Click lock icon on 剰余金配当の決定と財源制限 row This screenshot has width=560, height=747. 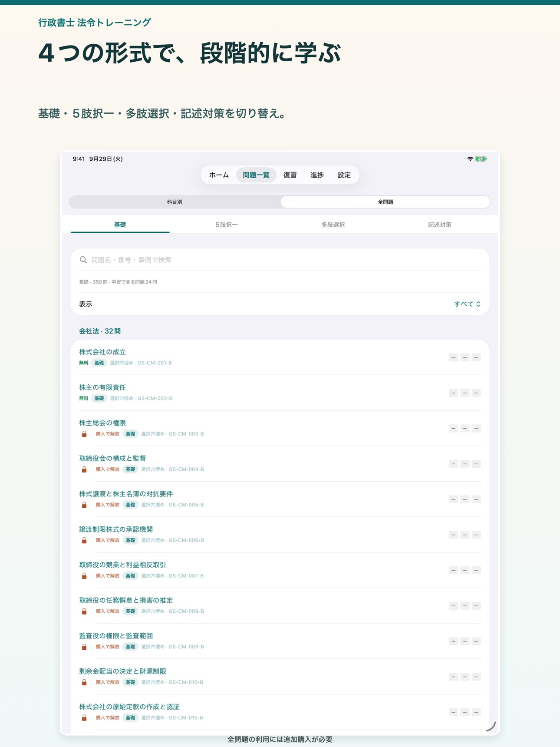tap(84, 682)
